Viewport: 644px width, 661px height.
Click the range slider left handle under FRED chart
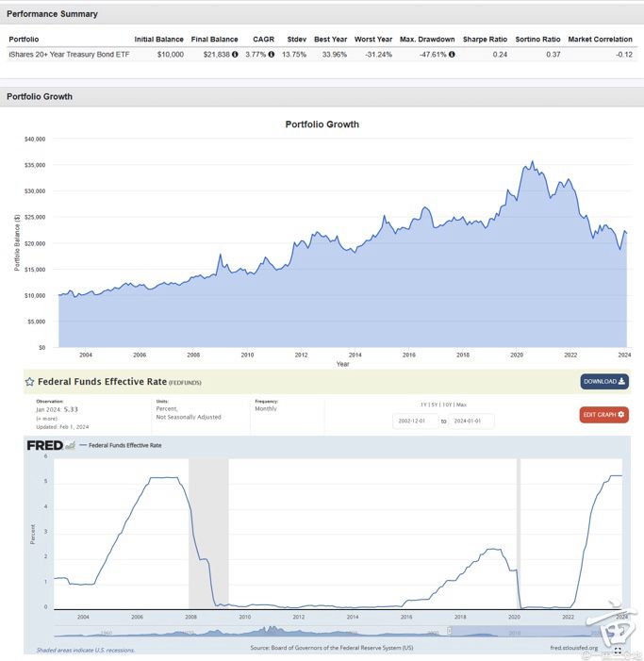click(449, 631)
